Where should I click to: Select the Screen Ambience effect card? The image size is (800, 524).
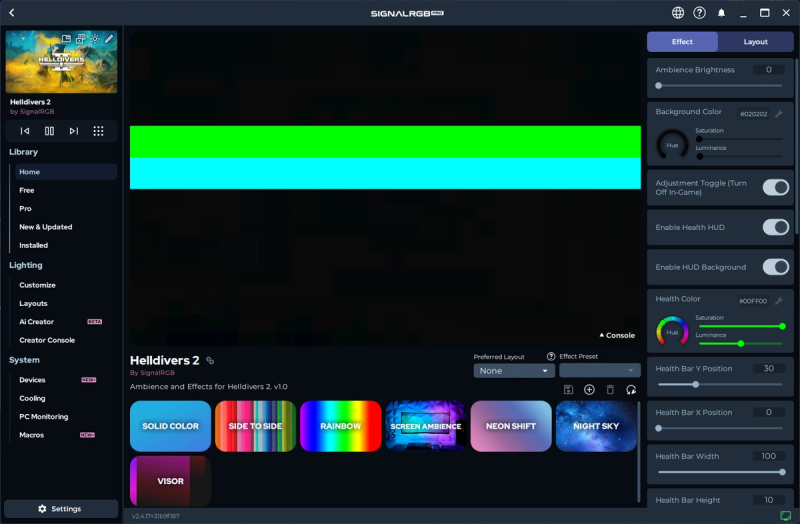coord(426,426)
